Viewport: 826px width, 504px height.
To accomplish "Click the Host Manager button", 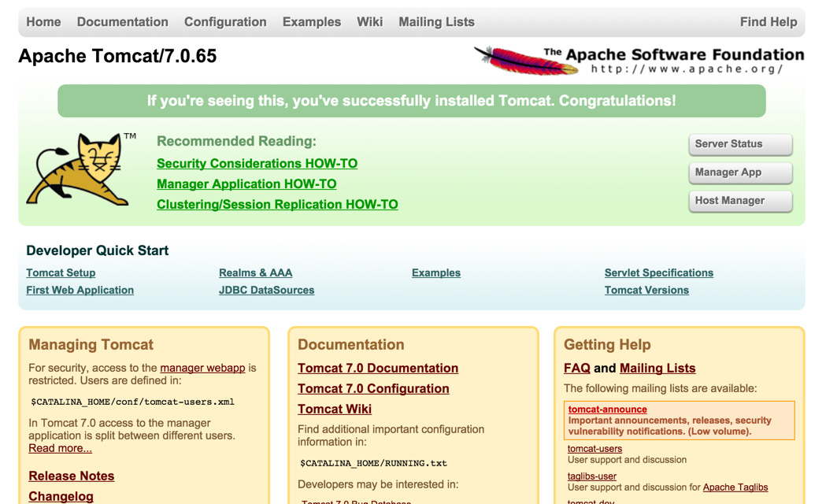I will 741,201.
